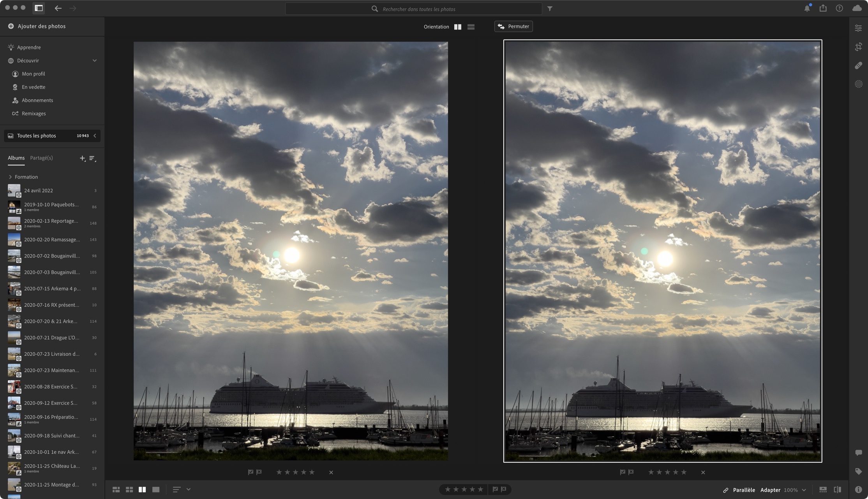Toggle Parallèle linked zoom
Viewport: 868px width, 499px height.
[x=739, y=490]
